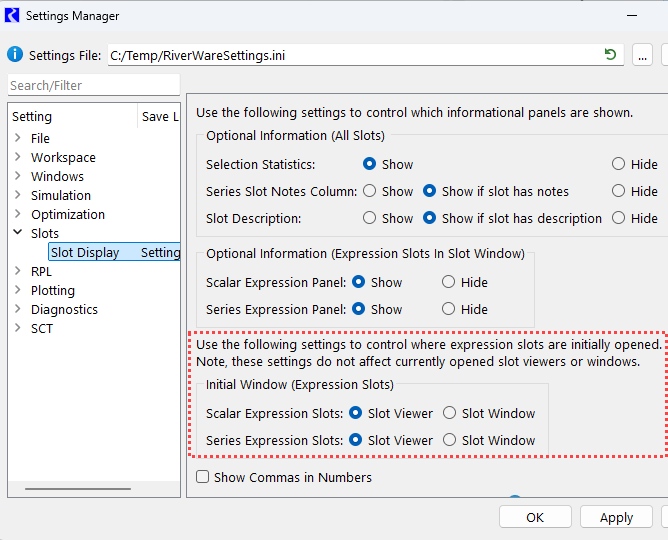Select Hide for Selection Statistics
Screen dimensions: 668x540
tap(618, 164)
